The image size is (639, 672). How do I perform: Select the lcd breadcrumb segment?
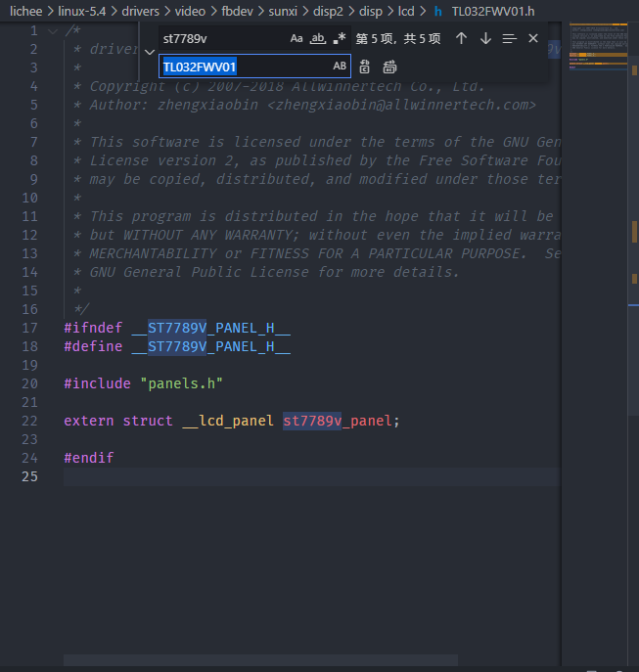tap(406, 11)
